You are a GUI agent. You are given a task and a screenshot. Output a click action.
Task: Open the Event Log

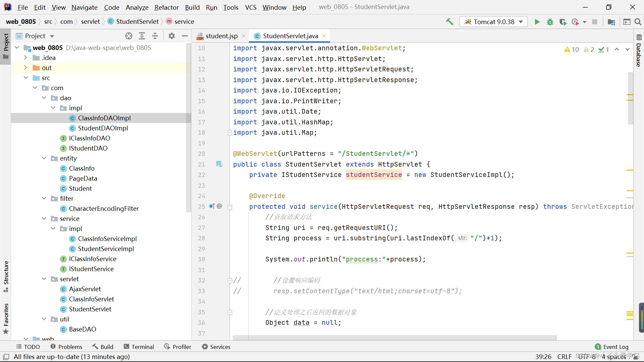(612, 347)
